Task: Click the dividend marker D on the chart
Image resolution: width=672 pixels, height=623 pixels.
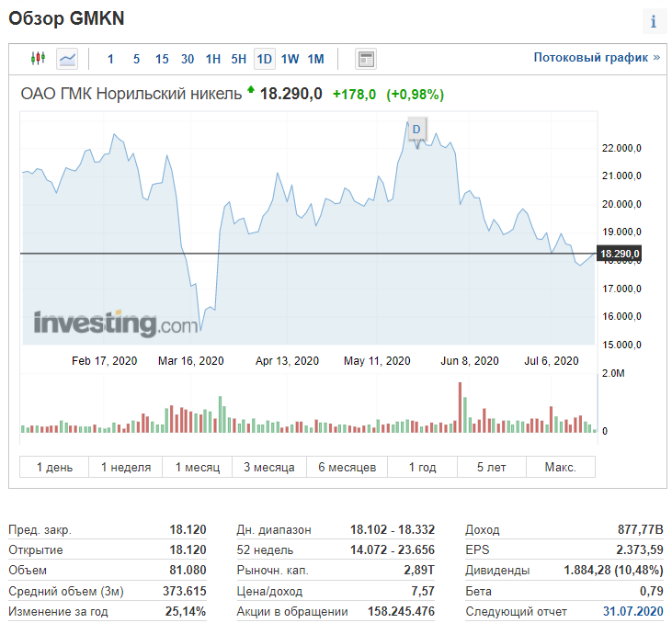Action: (416, 129)
